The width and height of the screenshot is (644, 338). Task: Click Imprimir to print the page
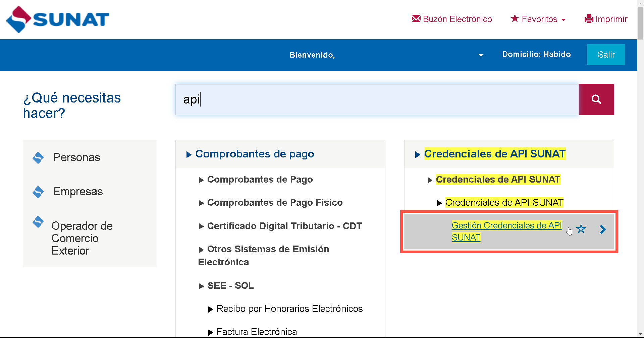[x=606, y=19]
